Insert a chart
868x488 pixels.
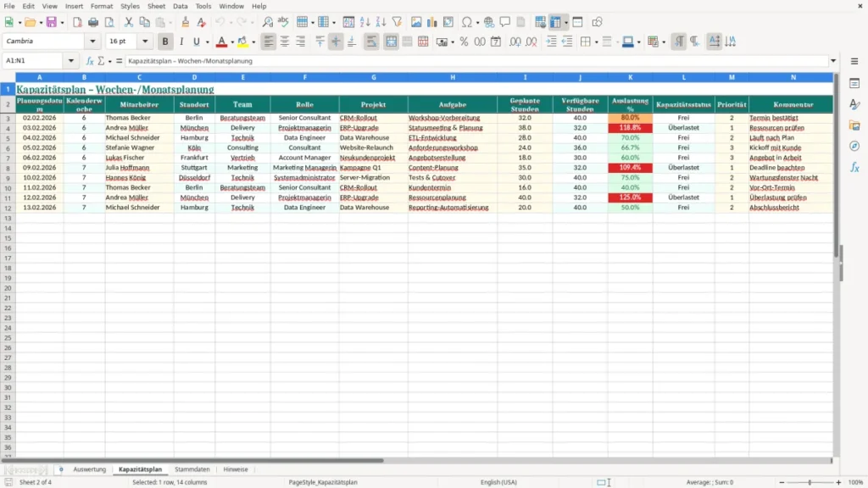tap(432, 22)
